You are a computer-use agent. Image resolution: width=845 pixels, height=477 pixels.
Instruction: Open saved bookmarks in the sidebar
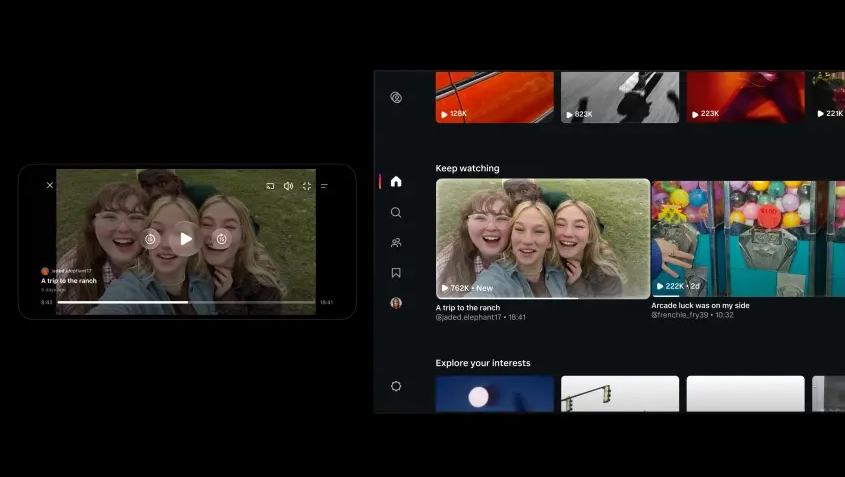pyautogui.click(x=396, y=273)
